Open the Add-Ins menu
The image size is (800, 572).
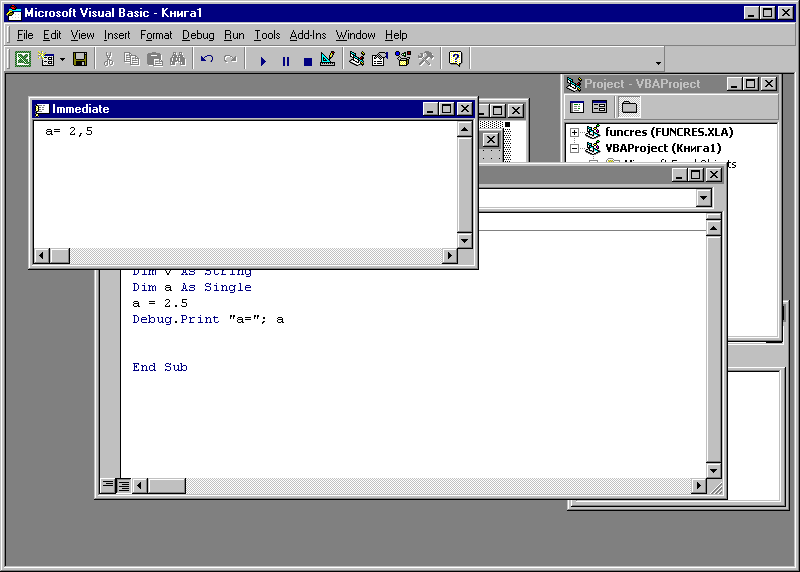pos(308,35)
